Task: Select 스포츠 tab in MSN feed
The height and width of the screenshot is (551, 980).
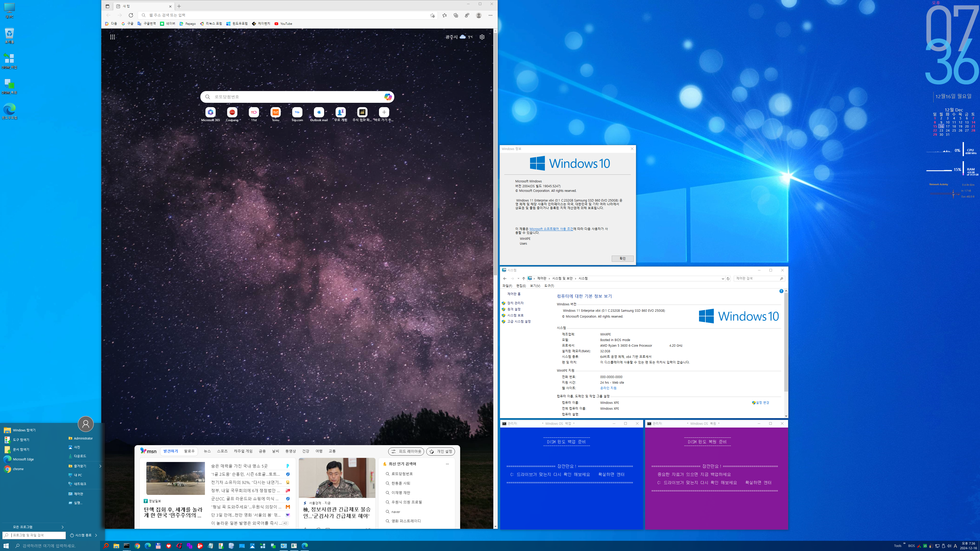Action: (x=222, y=451)
